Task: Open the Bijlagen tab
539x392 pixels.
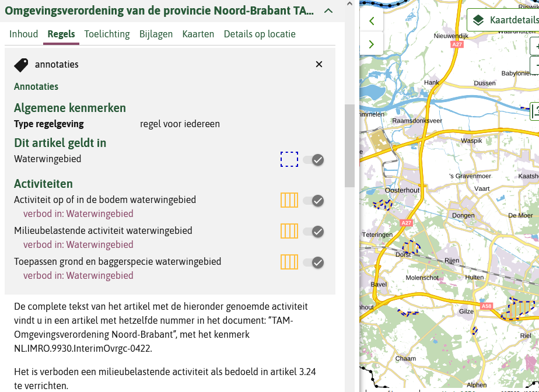Action: click(156, 34)
